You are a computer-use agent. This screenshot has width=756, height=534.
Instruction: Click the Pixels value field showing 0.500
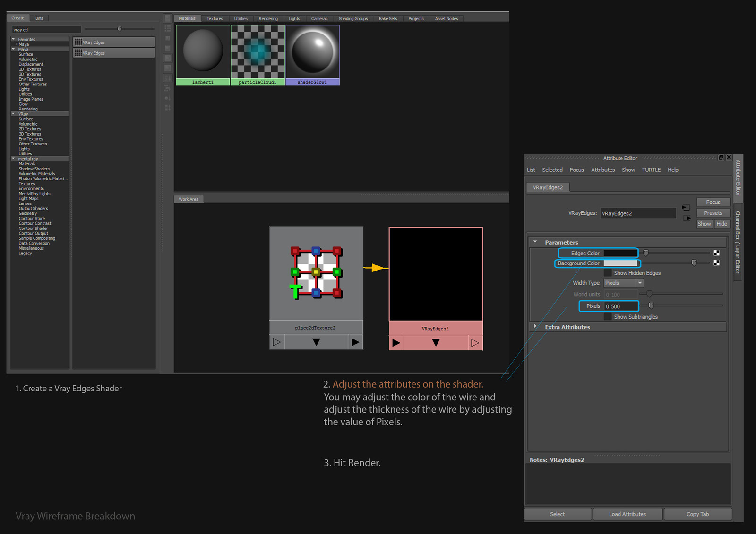[621, 306]
